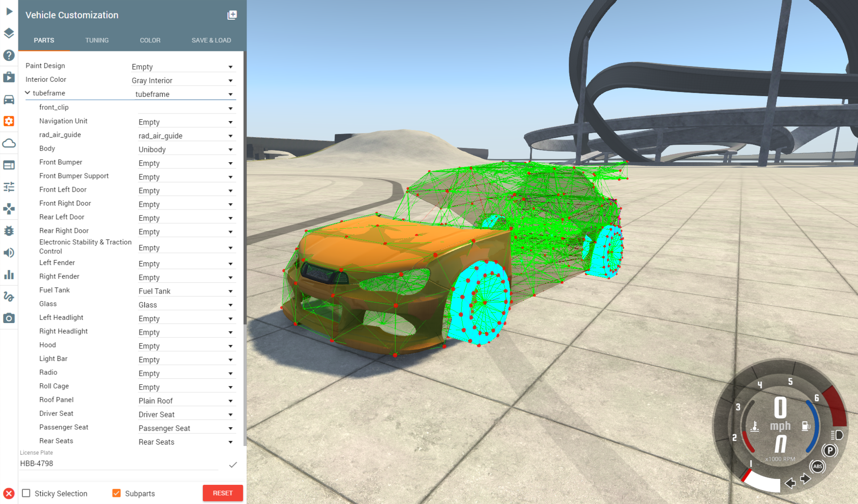The height and width of the screenshot is (504, 858).
Task: Switch to the SAVE & LOAD tab
Action: (211, 40)
